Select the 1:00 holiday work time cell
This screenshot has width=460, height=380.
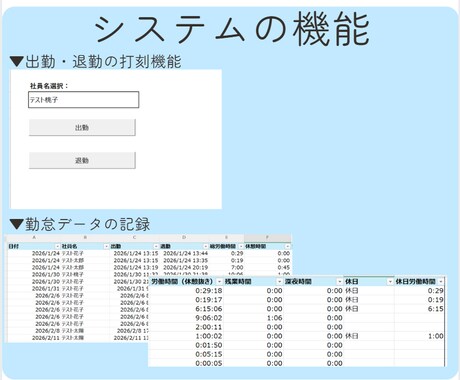[x=419, y=336]
